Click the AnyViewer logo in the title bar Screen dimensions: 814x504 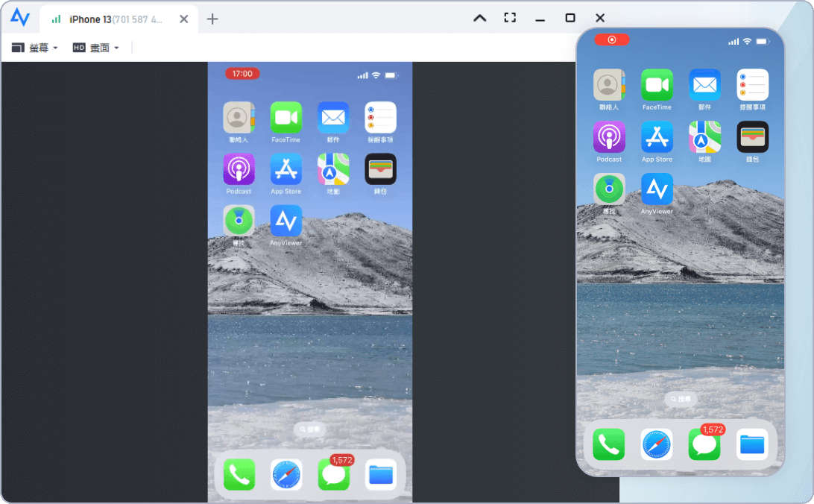coord(20,18)
